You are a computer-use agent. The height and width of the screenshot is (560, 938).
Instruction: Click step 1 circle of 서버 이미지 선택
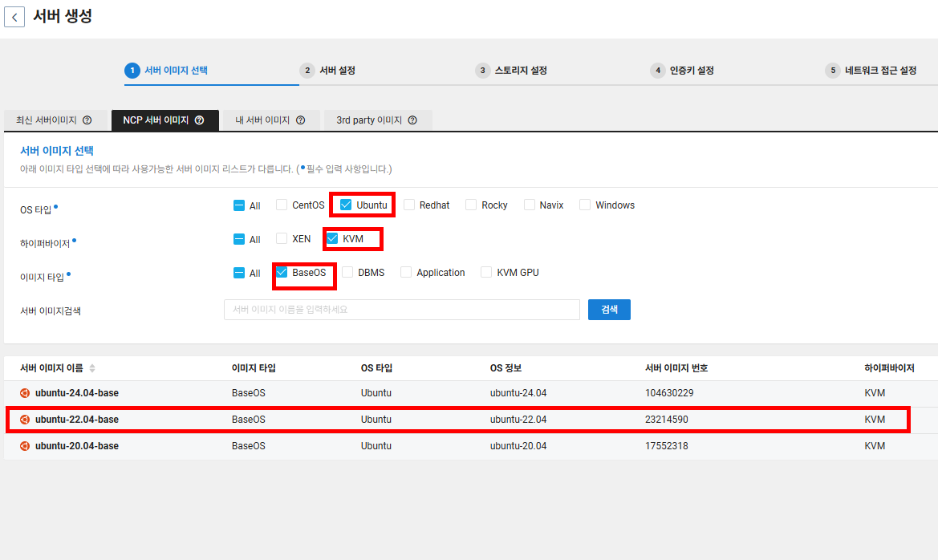coord(132,71)
